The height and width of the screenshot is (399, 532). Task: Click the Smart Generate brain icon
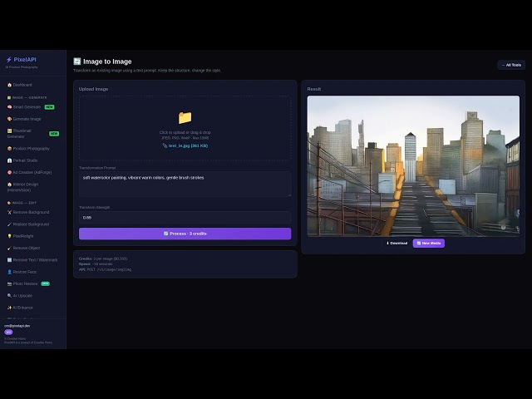coord(9,107)
